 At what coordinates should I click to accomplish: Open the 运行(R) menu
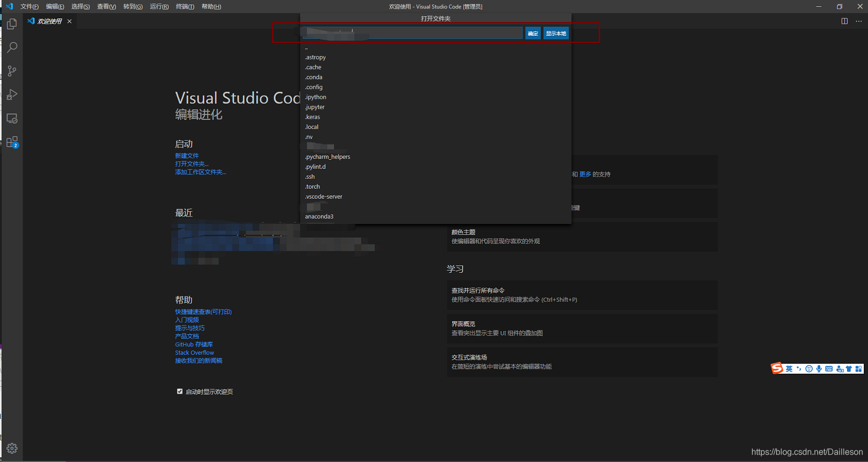pos(159,6)
